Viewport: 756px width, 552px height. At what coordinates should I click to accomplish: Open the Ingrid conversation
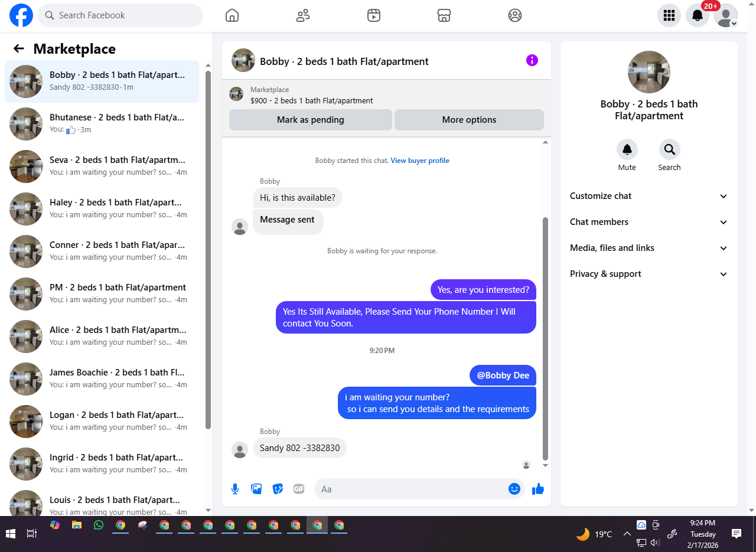[x=102, y=464]
